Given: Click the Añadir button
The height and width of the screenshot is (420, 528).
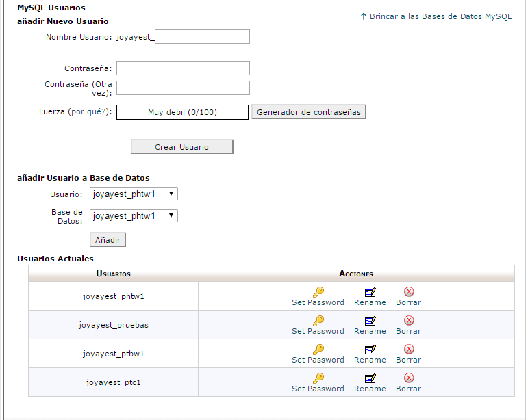Looking at the screenshot, I should (x=108, y=240).
